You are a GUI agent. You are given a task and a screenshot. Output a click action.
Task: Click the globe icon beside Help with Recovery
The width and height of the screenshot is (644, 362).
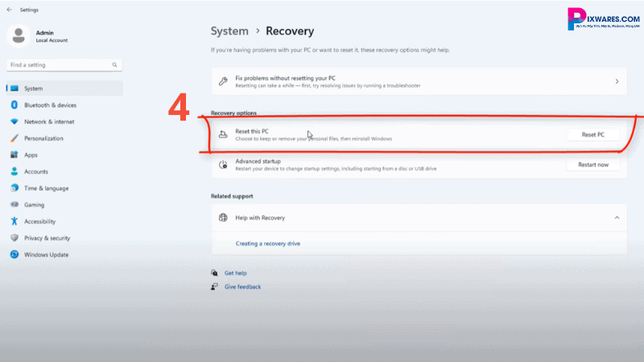click(x=223, y=218)
